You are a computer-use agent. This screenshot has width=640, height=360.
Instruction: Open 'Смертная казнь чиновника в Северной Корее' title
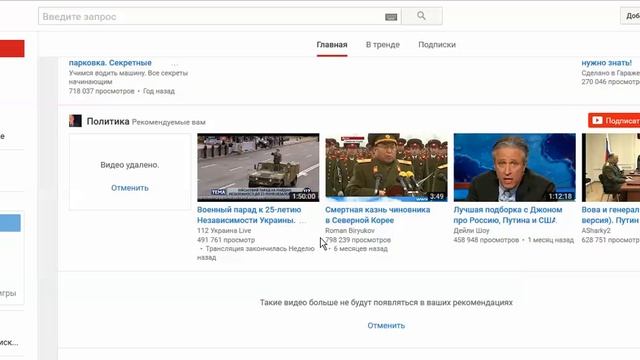378,215
